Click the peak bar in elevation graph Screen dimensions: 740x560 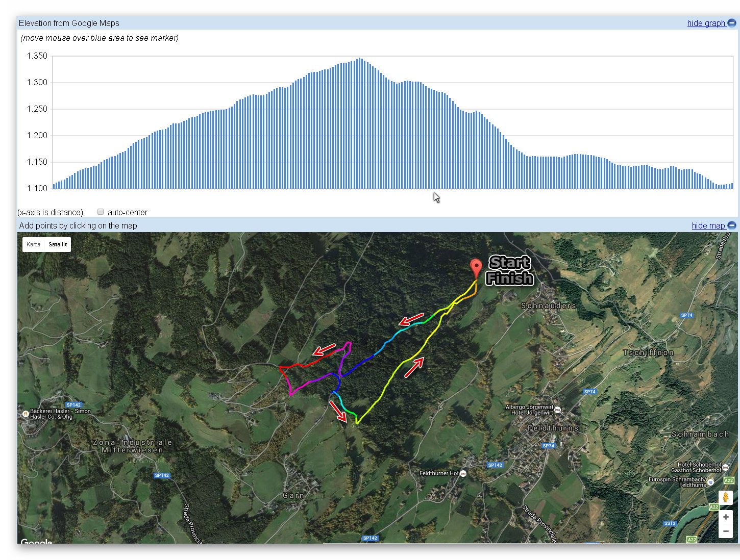pos(360,122)
